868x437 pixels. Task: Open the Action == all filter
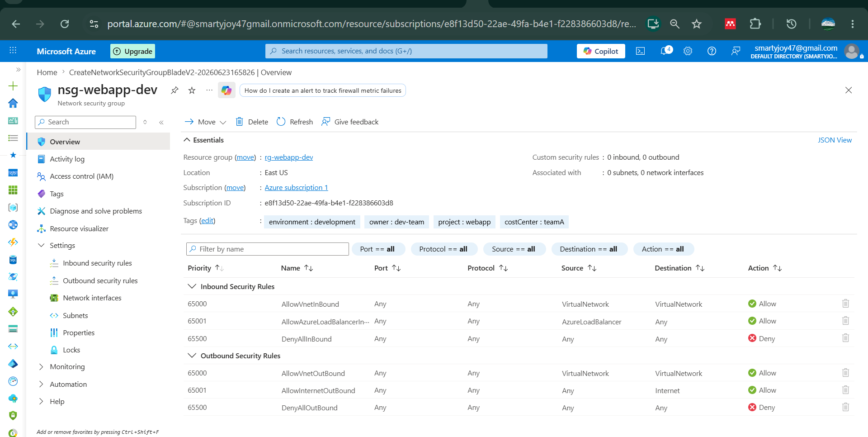click(x=663, y=249)
